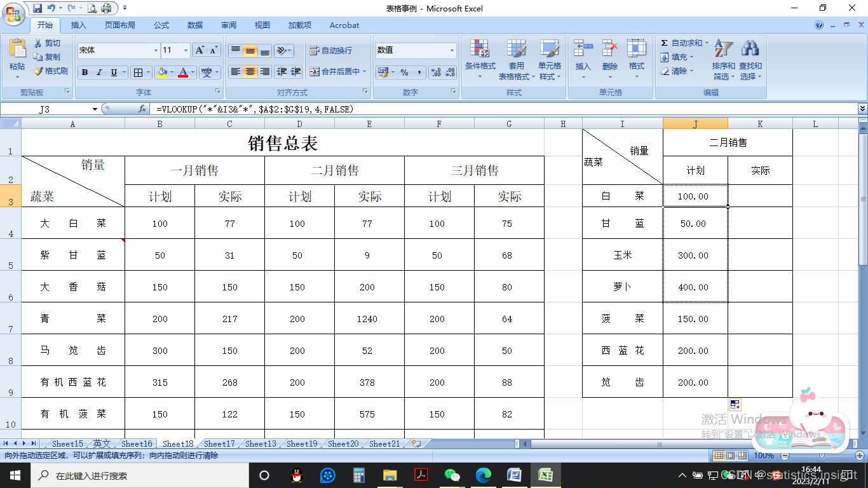Open the phonetic guide (wén) button
Image resolution: width=868 pixels, height=488 pixels.
(x=207, y=72)
